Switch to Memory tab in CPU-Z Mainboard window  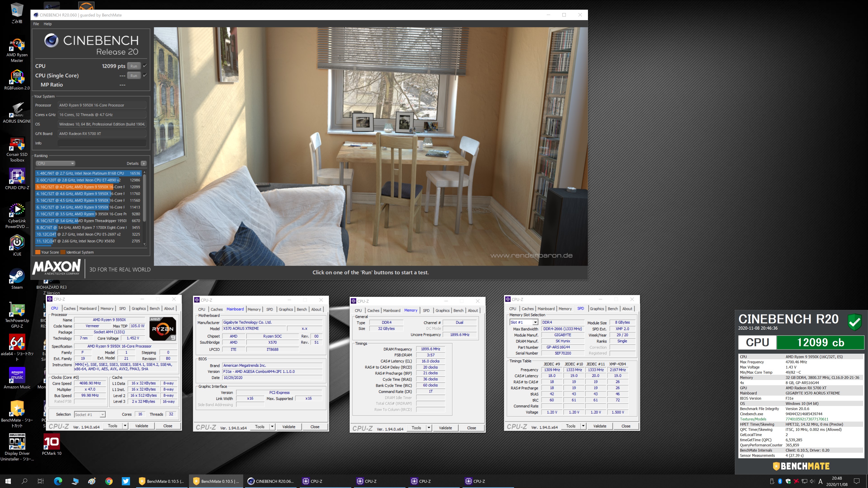pos(254,309)
